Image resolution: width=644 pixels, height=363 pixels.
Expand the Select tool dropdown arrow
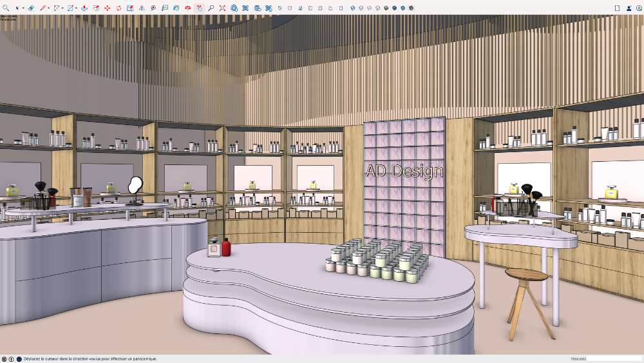(x=23, y=8)
